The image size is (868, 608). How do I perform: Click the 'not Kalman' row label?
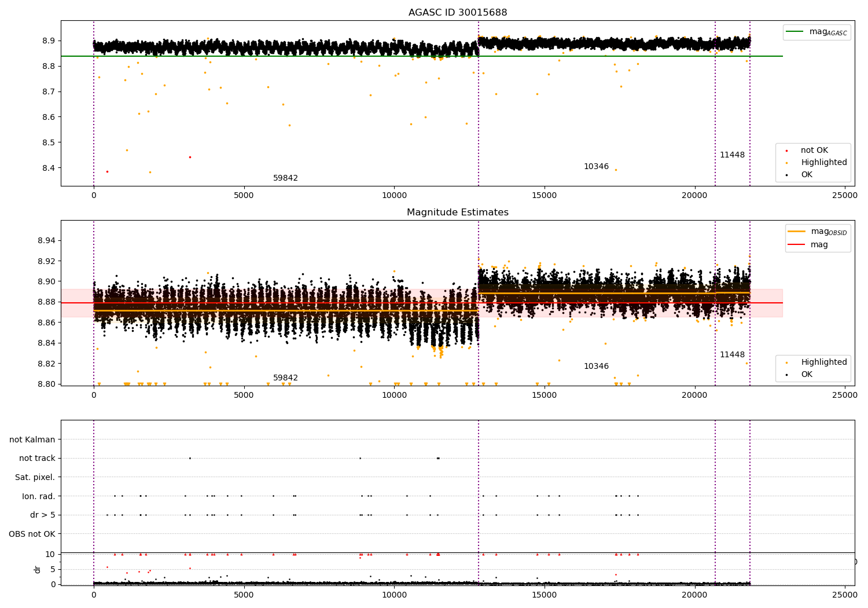click(32, 439)
